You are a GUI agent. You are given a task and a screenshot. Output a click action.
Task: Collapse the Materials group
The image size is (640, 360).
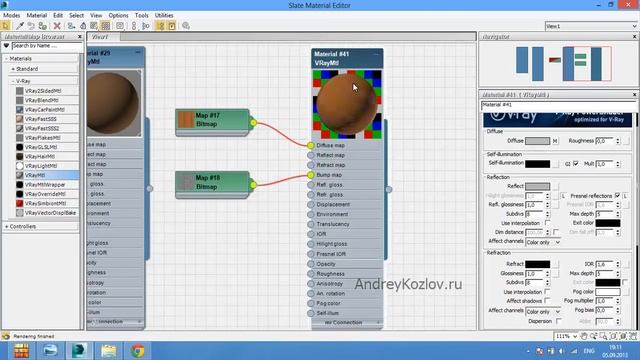tap(7, 59)
